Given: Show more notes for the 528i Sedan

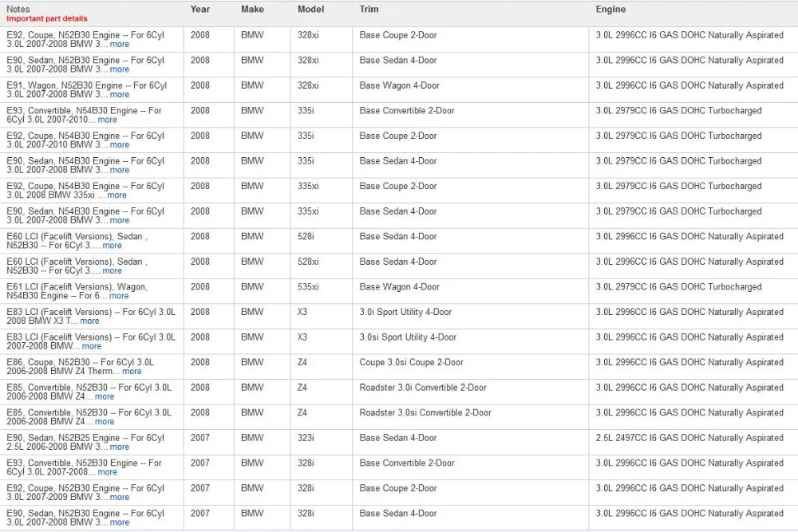Looking at the screenshot, I should click(112, 246).
